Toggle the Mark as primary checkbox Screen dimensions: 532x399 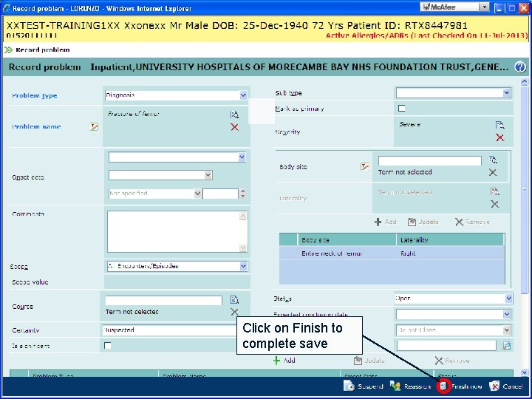(402, 108)
